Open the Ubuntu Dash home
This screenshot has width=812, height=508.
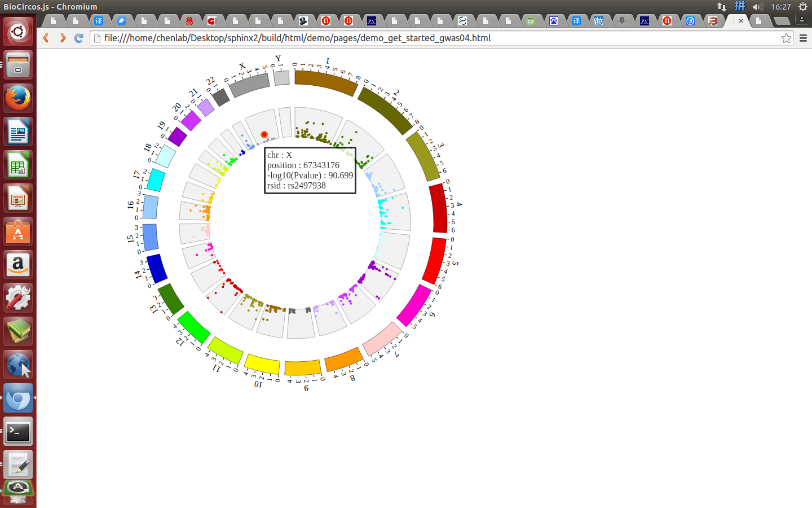pyautogui.click(x=18, y=31)
